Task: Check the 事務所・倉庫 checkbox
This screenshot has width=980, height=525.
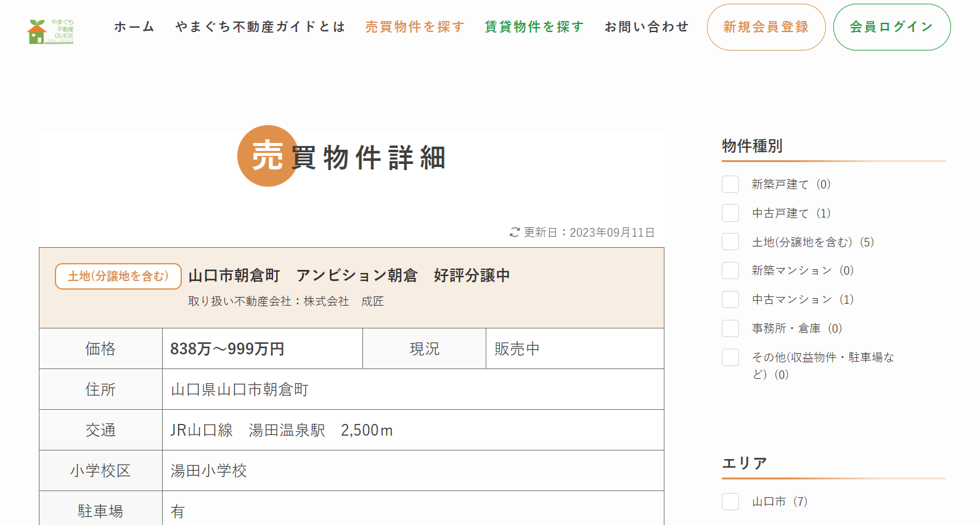Action: 730,328
